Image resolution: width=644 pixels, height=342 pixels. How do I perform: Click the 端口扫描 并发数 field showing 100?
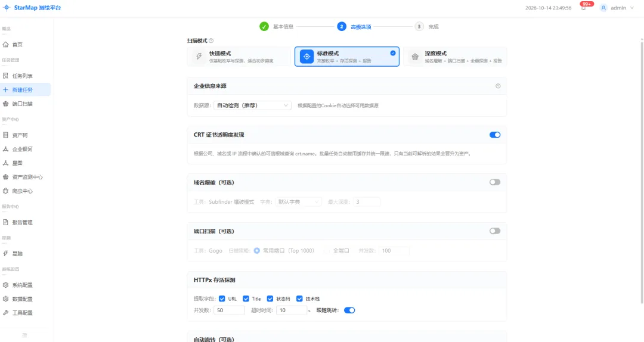pos(394,250)
